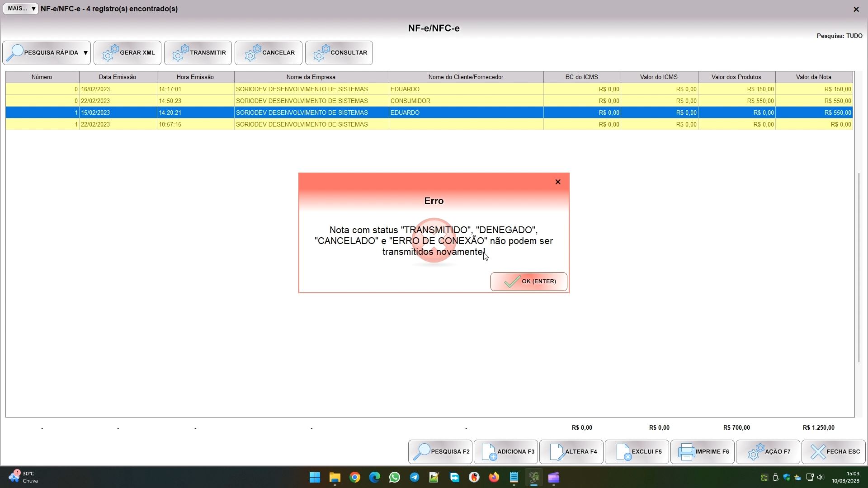The width and height of the screenshot is (868, 488).
Task: Click the Valor da Nota column header
Action: [x=813, y=77]
